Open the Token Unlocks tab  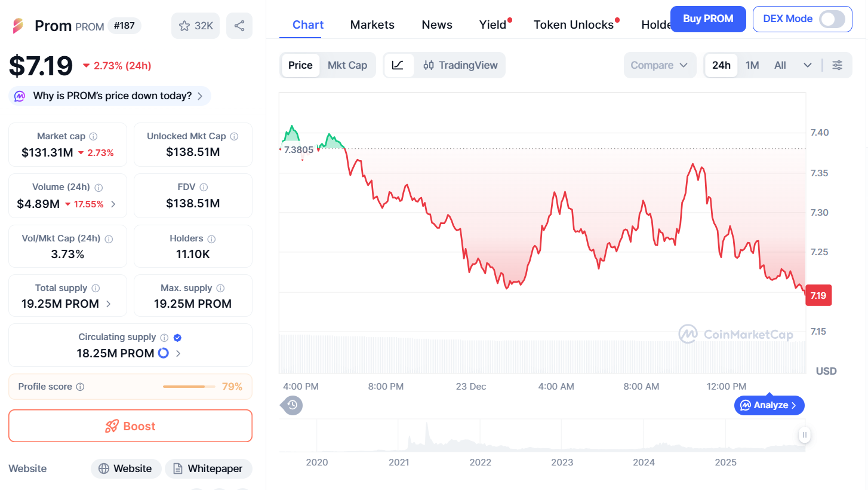573,24
